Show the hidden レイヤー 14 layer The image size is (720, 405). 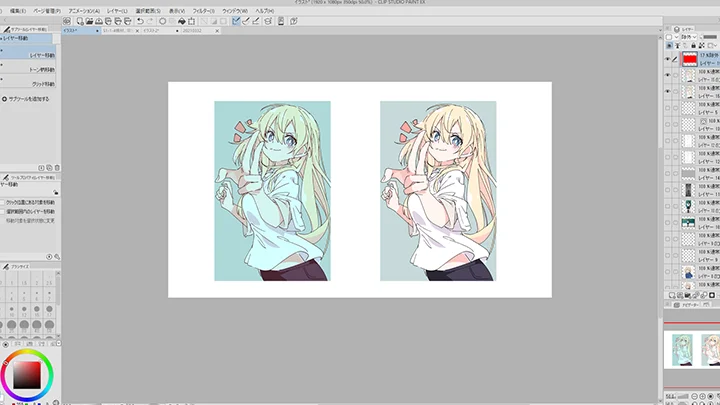coord(668,174)
